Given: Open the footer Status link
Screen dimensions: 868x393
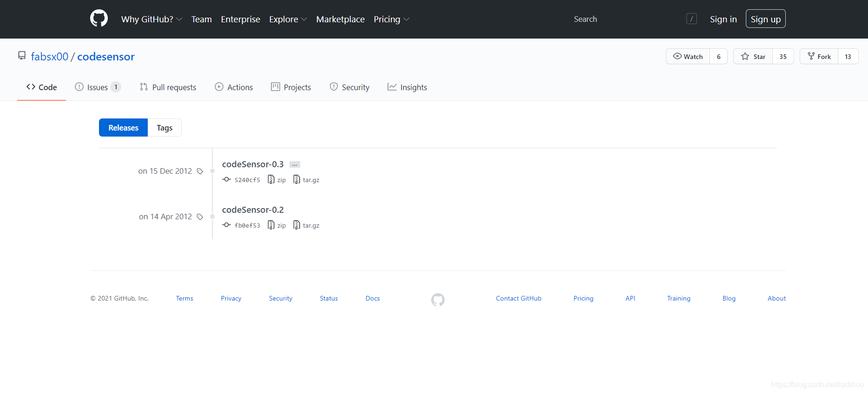Looking at the screenshot, I should (x=329, y=298).
